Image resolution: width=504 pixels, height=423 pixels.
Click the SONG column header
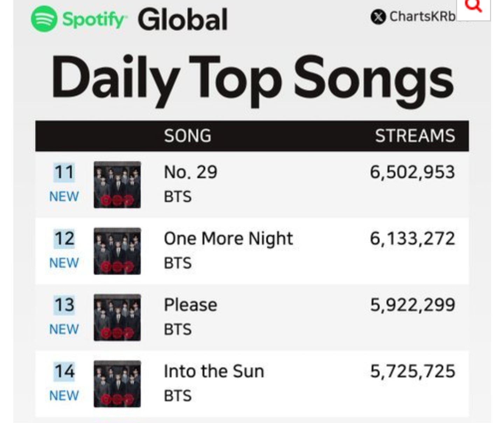(188, 136)
